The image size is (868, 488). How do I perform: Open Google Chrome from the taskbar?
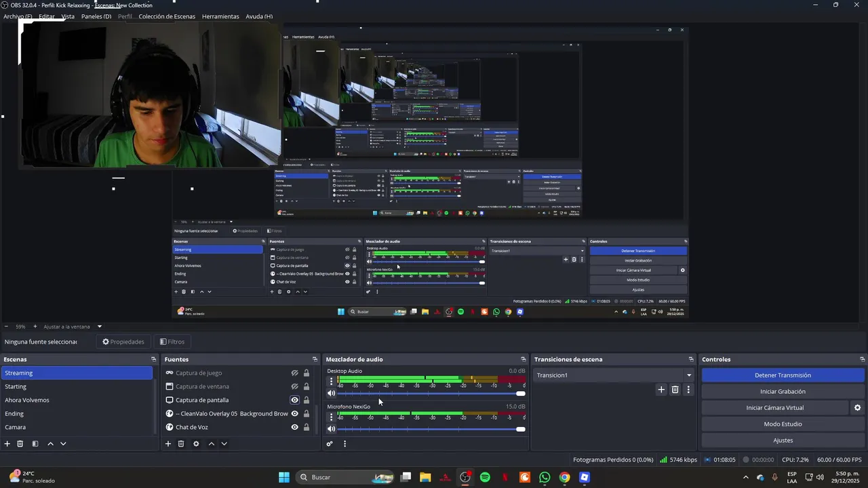coord(564,477)
